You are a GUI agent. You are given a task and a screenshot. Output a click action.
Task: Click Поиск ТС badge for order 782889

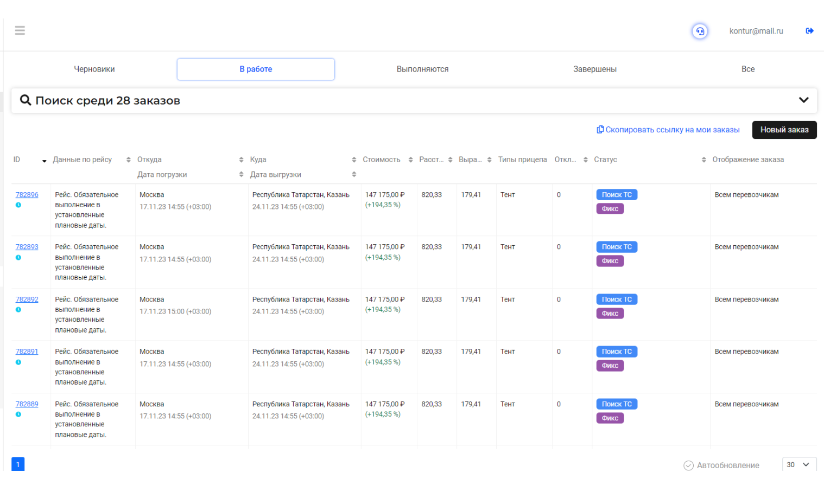[617, 404]
